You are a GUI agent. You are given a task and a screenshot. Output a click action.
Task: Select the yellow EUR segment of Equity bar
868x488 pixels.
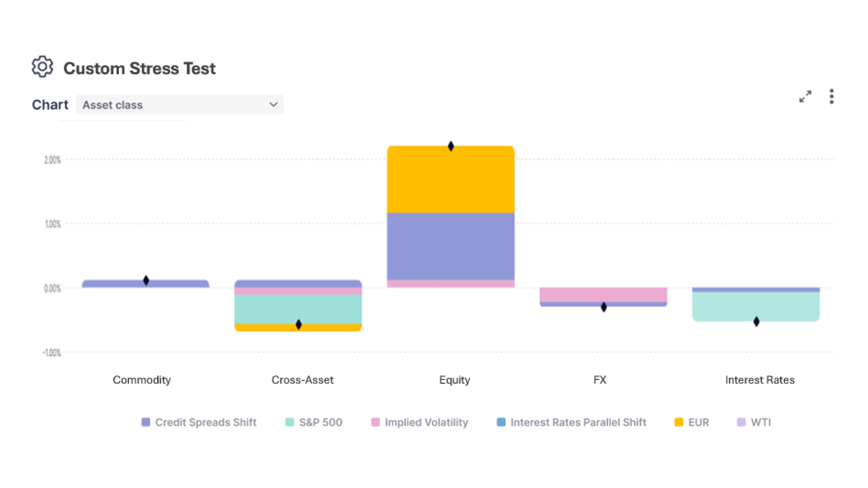(x=451, y=181)
